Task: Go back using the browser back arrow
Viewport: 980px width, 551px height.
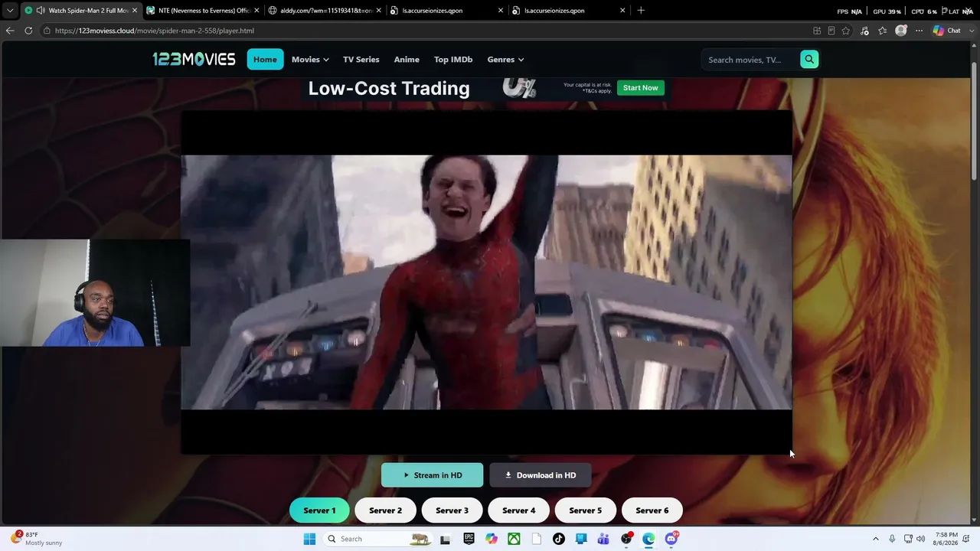Action: point(10,31)
